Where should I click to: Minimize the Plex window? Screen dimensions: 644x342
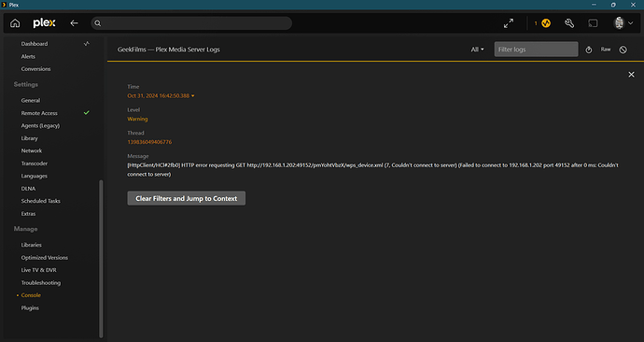point(594,5)
